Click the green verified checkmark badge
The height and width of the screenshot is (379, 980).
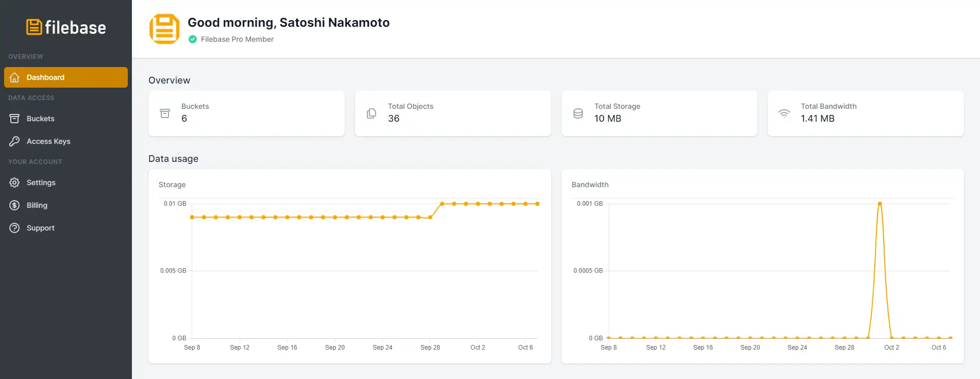193,39
